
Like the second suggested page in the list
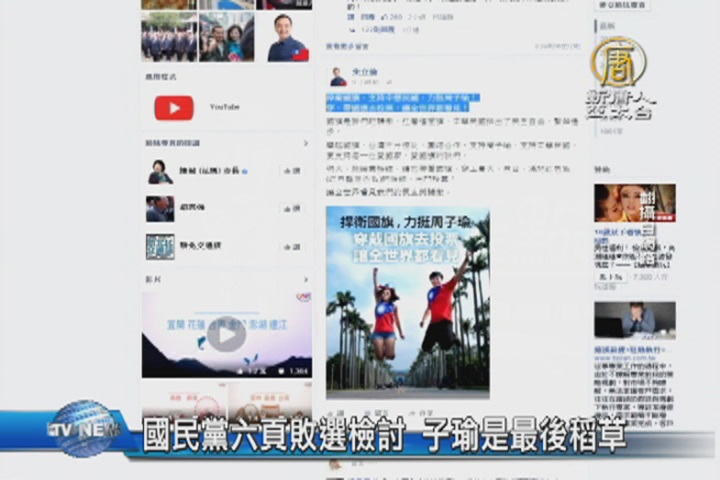pyautogui.click(x=292, y=209)
